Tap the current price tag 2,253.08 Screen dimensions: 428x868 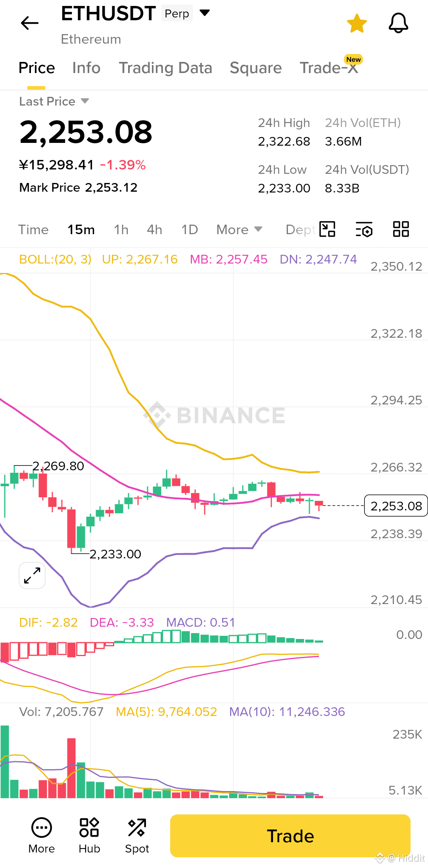click(x=396, y=506)
